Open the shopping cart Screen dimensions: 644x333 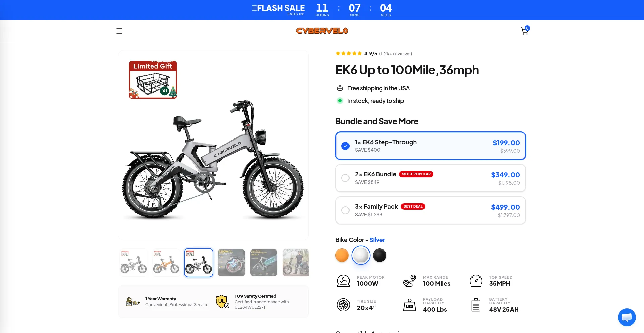click(x=525, y=31)
